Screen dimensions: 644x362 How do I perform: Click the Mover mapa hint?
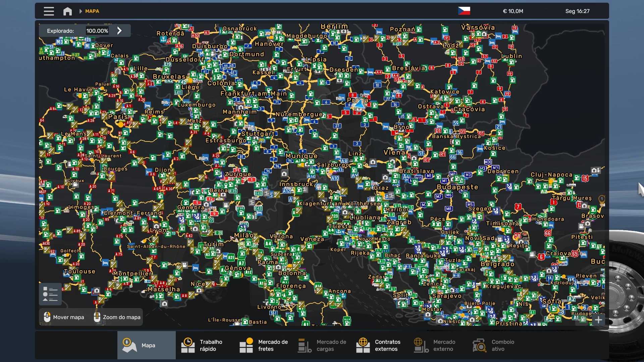point(64,317)
